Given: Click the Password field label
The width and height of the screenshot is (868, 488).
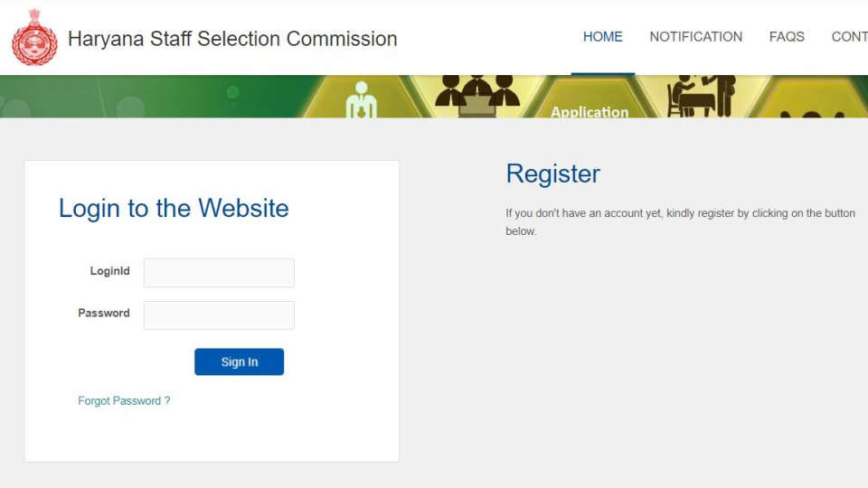Looking at the screenshot, I should tap(104, 314).
